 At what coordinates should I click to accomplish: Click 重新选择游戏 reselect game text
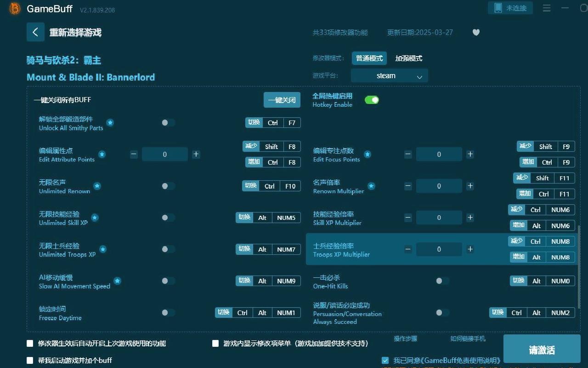[x=75, y=33]
